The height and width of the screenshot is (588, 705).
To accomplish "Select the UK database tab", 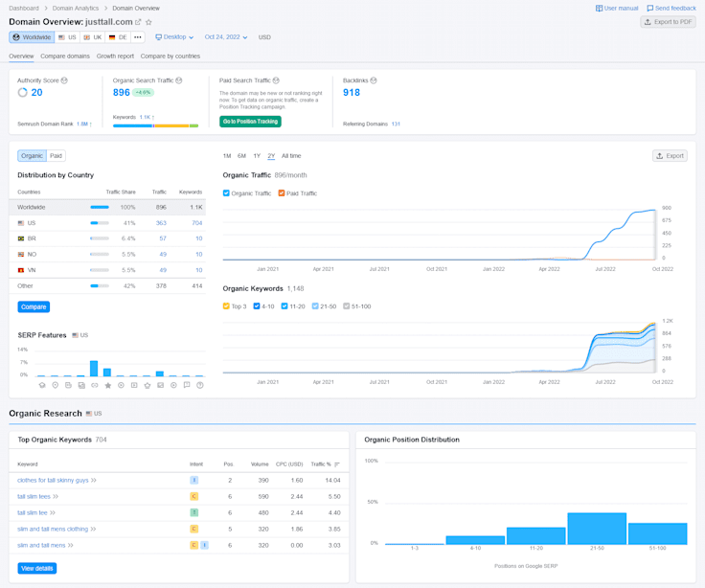I will coord(93,37).
